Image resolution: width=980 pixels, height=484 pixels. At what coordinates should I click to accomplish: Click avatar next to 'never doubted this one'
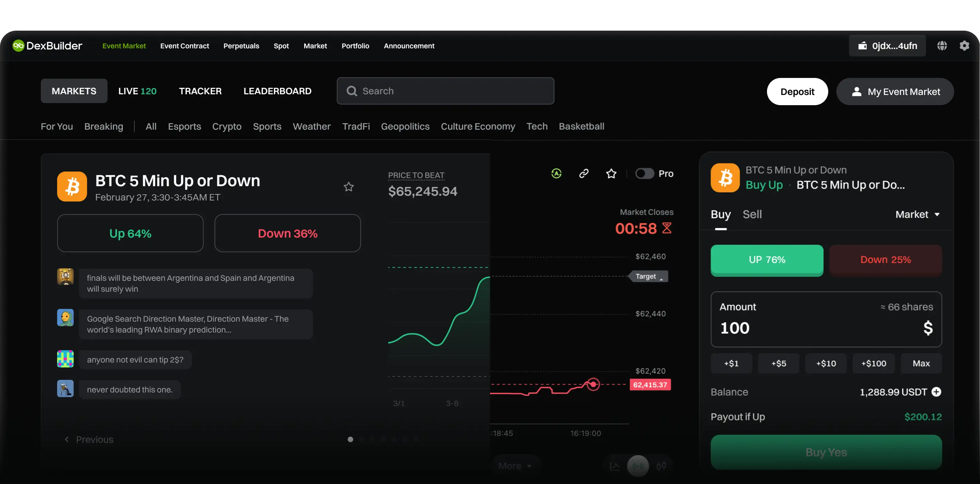65,388
